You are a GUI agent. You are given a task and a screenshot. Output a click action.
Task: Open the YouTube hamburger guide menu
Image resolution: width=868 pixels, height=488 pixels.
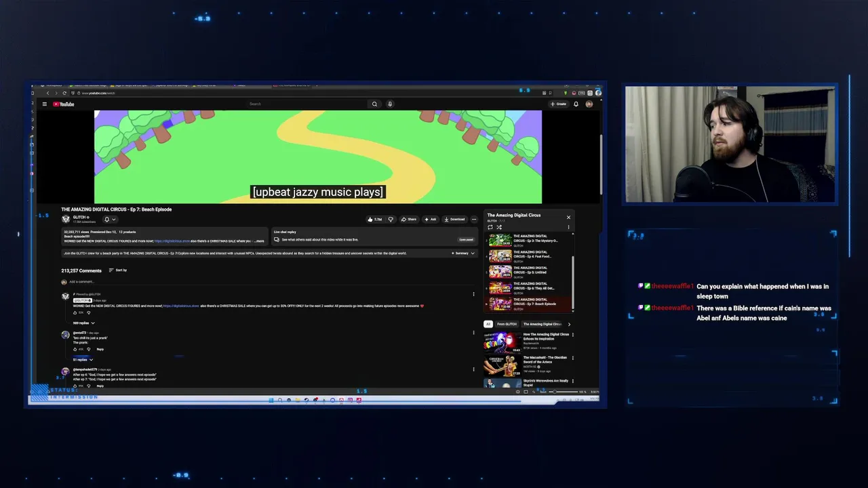(x=45, y=104)
